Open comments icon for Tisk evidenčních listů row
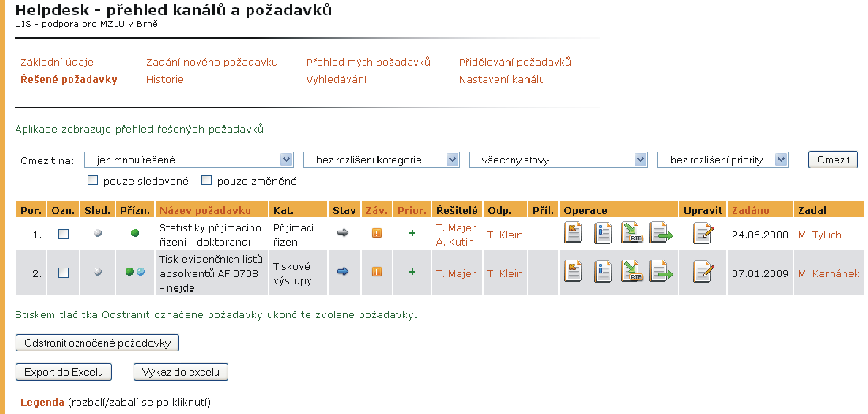This screenshot has height=414, width=868. [573, 271]
